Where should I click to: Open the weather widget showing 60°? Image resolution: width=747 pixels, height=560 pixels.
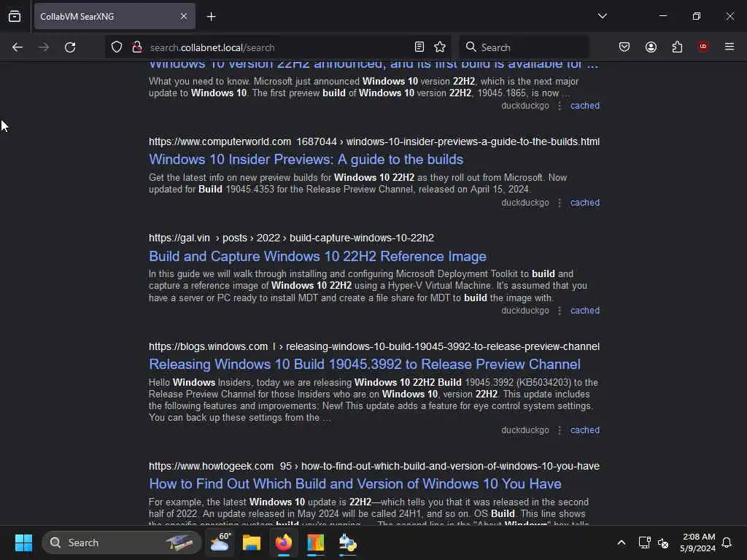(220, 542)
